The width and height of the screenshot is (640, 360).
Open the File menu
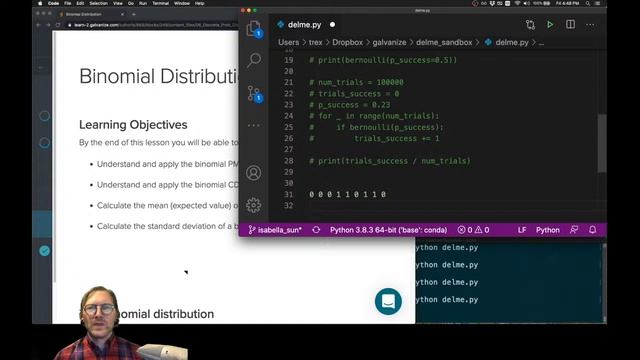pyautogui.click(x=68, y=3)
